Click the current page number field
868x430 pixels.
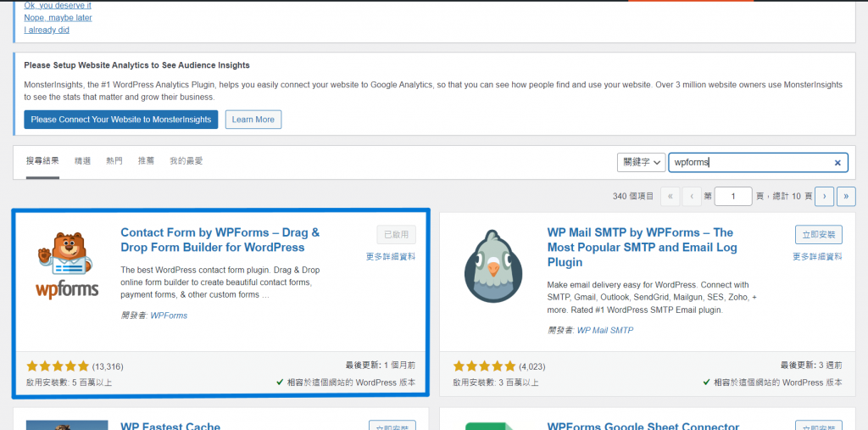pos(733,196)
